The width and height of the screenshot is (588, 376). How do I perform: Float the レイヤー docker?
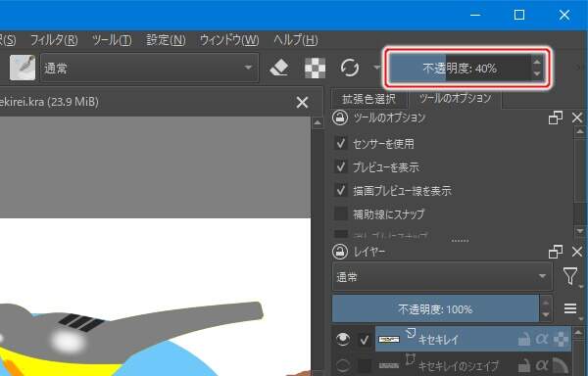coord(556,252)
